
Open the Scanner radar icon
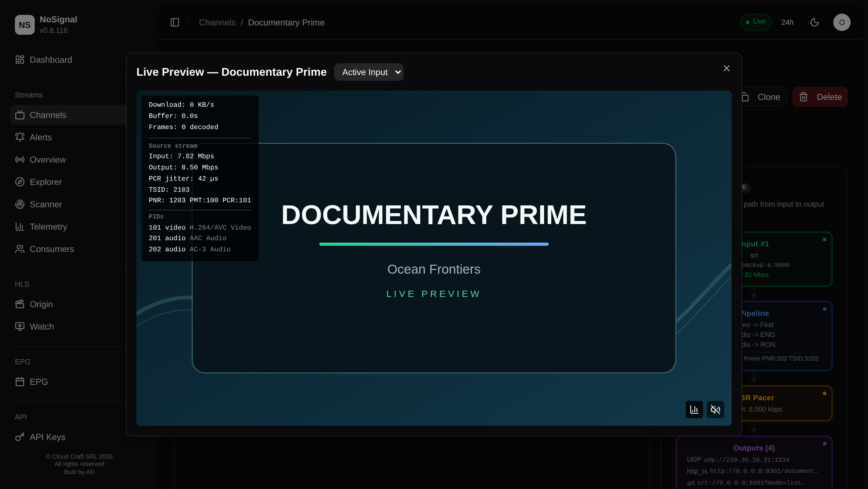(20, 204)
